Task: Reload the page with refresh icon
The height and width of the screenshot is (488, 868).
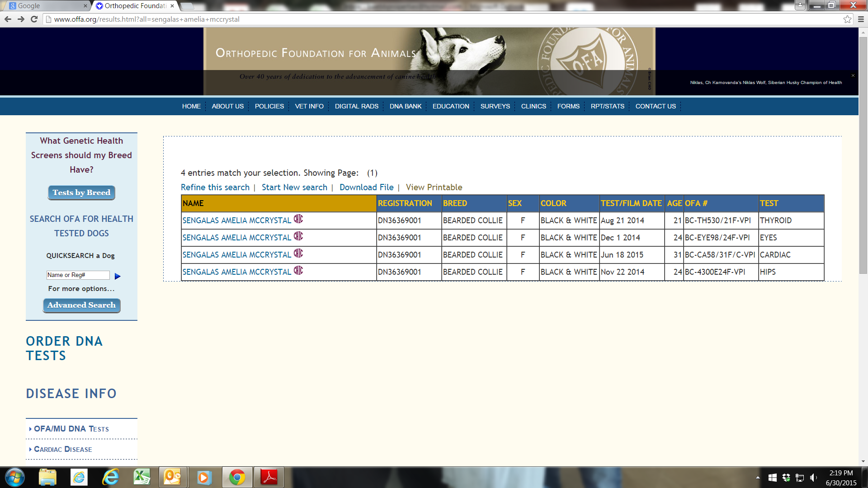Action: click(34, 19)
